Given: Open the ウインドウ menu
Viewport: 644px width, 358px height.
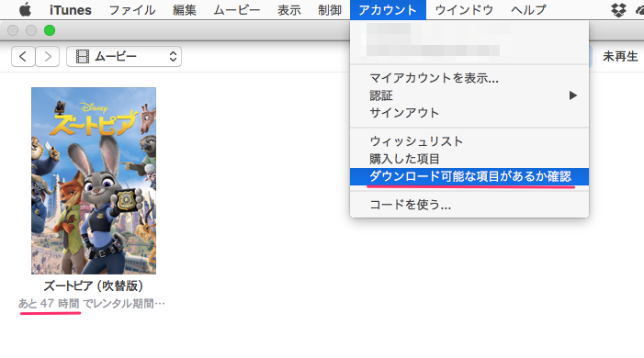Looking at the screenshot, I should tap(464, 10).
